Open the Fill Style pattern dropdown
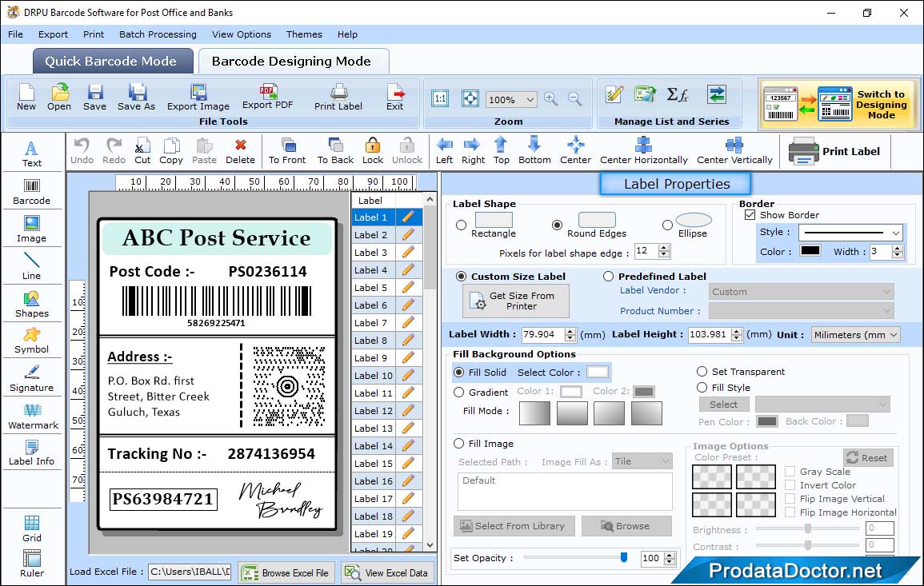This screenshot has height=586, width=924. [822, 404]
